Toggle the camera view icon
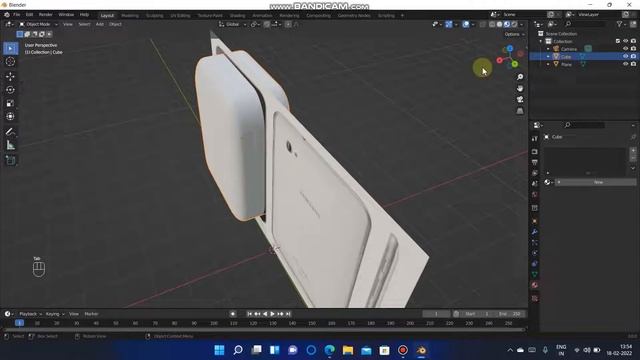This screenshot has height=360, width=640. click(520, 100)
